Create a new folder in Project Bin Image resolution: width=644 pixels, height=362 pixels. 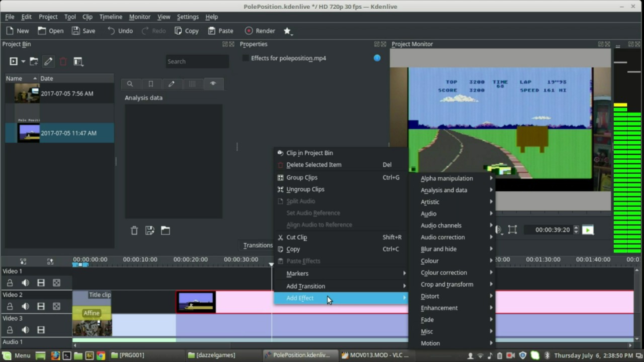pyautogui.click(x=34, y=62)
